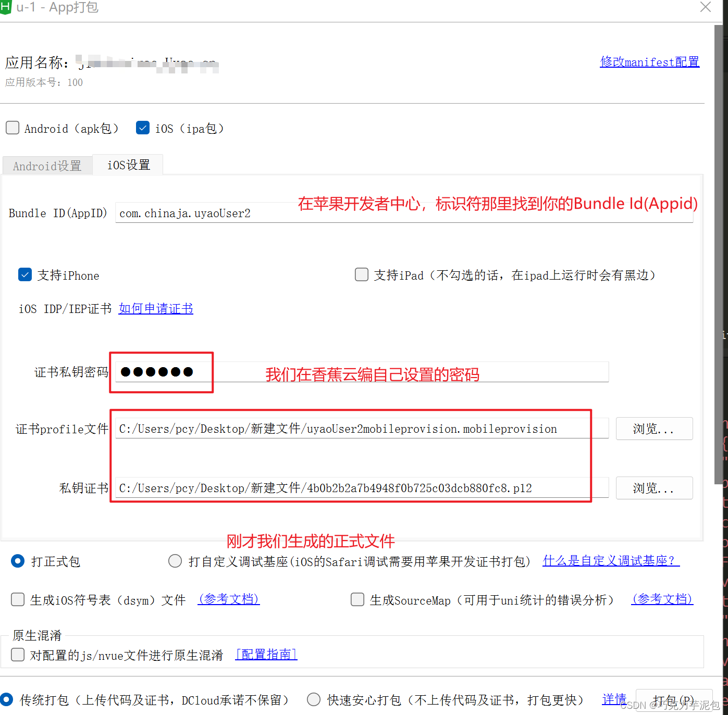This screenshot has height=715, width=728.
Task: Select the 打自定义调试基座 radio button
Action: pyautogui.click(x=175, y=561)
